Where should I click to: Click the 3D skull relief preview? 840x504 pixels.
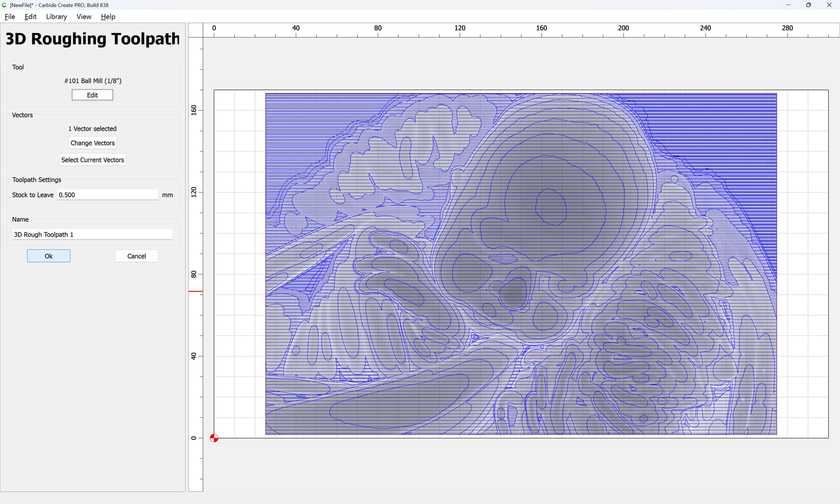pos(521,263)
